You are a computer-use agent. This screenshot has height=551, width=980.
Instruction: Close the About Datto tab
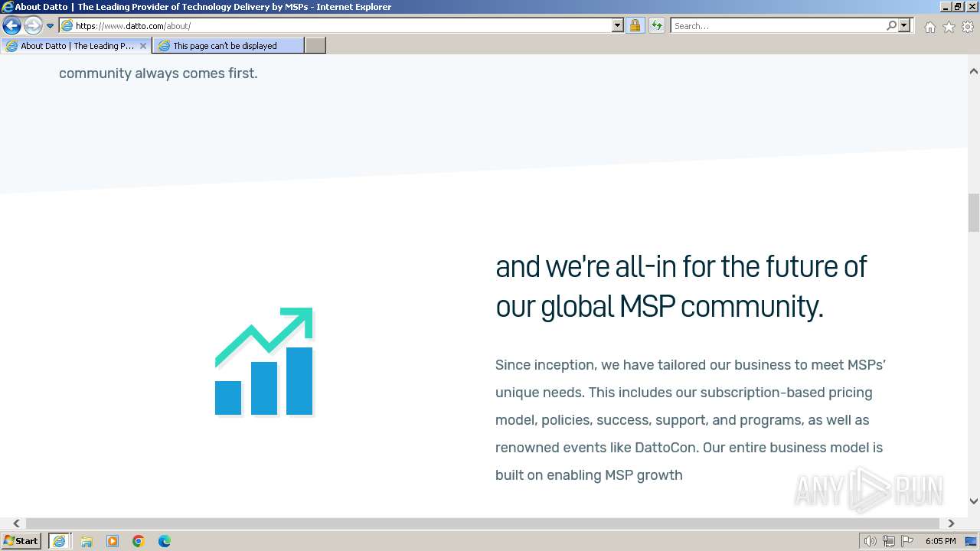(142, 46)
